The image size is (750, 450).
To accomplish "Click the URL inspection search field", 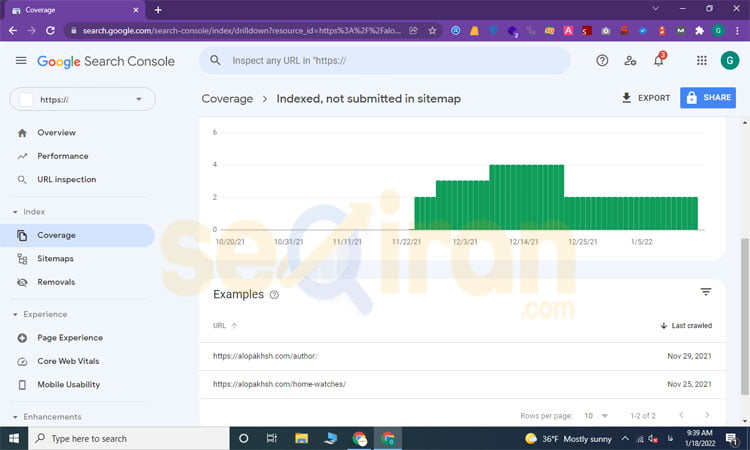I will coord(385,61).
